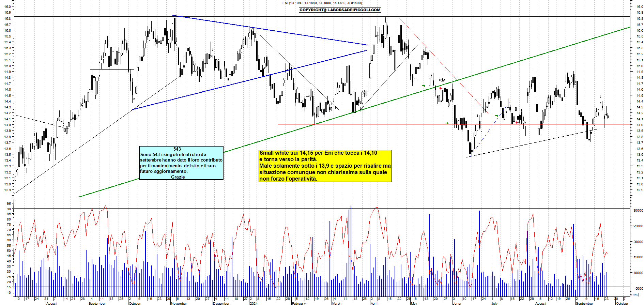Click the 'May' month label on the time axis
The height and width of the screenshot is (305, 644).
[x=414, y=303]
